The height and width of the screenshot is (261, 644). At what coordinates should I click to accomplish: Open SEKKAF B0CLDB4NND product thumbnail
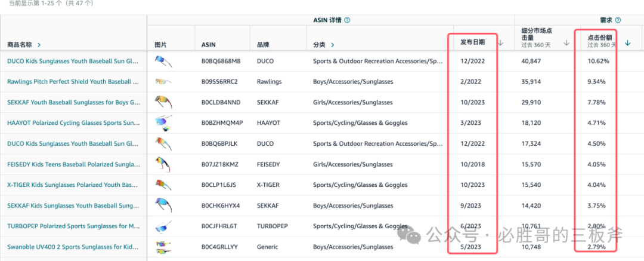[163, 102]
